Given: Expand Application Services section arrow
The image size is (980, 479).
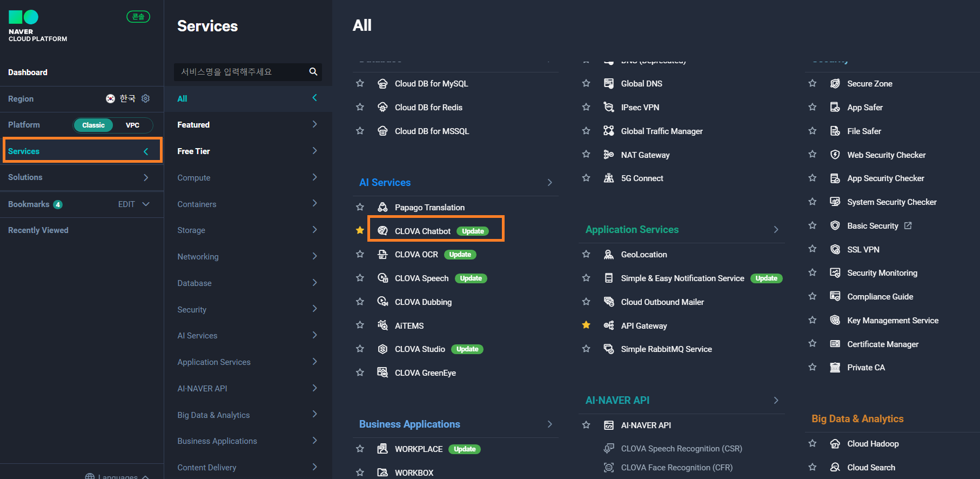Looking at the screenshot, I should click(776, 230).
